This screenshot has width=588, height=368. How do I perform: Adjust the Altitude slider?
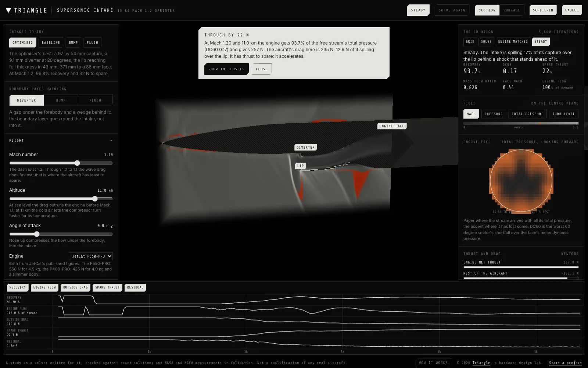point(61,199)
